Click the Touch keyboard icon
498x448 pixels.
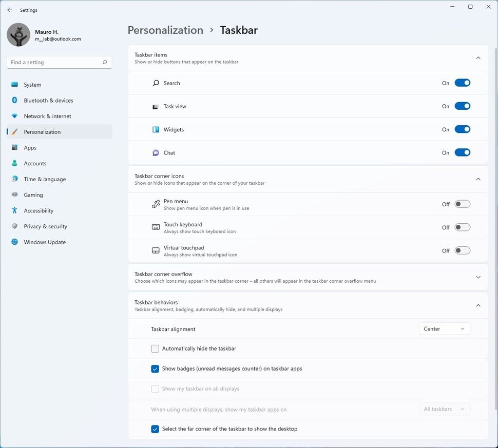pos(155,227)
